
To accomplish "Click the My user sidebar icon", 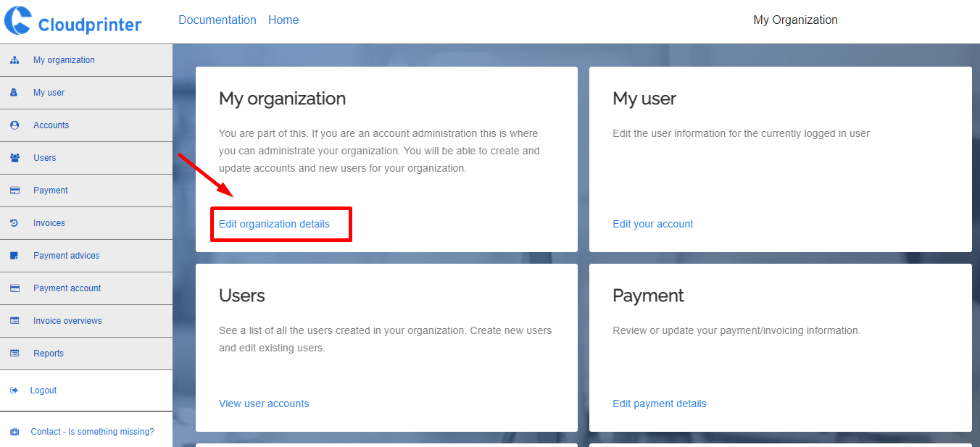I will [x=14, y=93].
